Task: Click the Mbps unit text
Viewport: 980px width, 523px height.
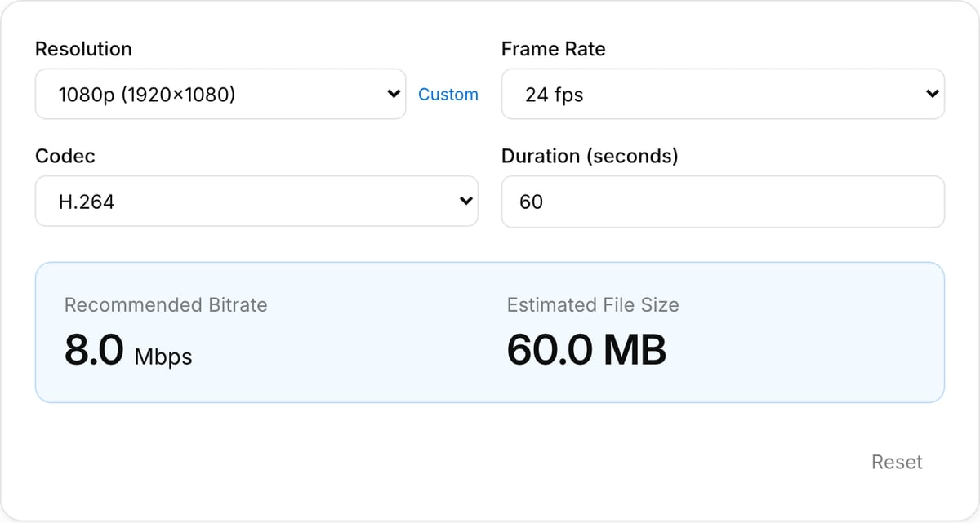Action: [163, 357]
